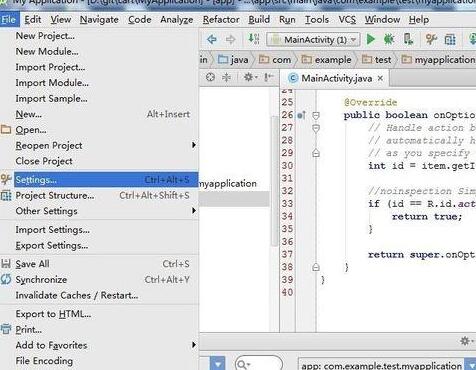The width and height of the screenshot is (476, 370).
Task: Click the Attach debugger device icon
Action: [408, 39]
